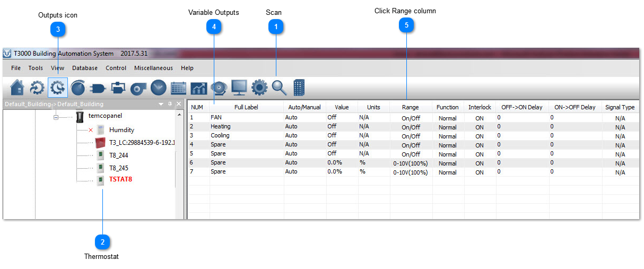
Task: Click the monitor screen toolbar icon
Action: pyautogui.click(x=239, y=88)
